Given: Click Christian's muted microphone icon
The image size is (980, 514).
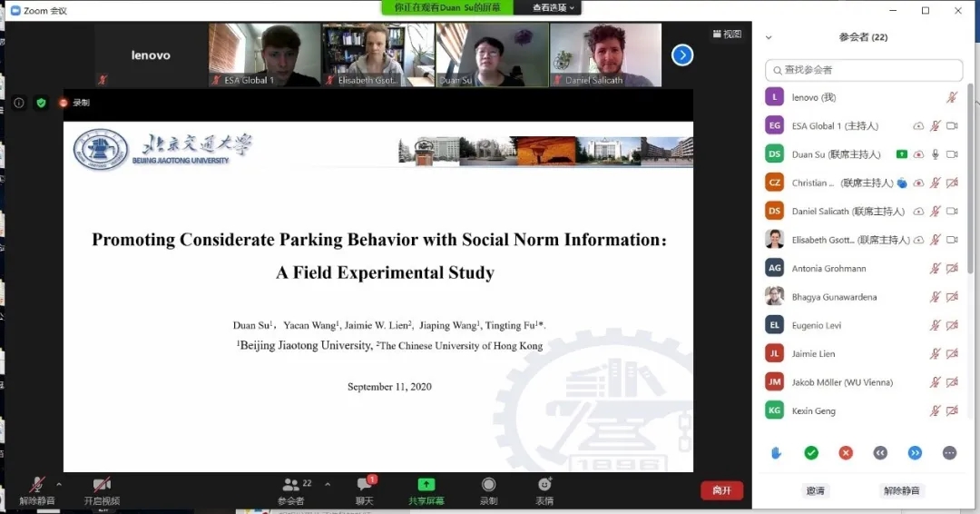Looking at the screenshot, I should [x=935, y=183].
